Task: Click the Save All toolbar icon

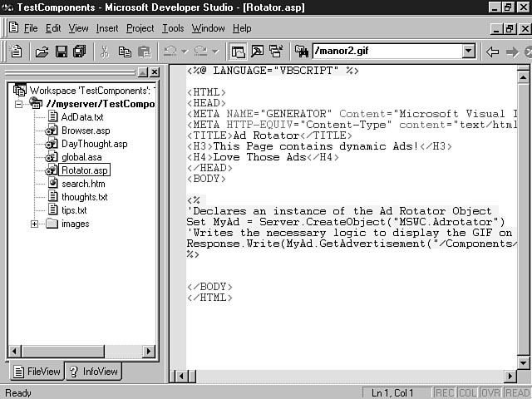Action: (x=79, y=52)
